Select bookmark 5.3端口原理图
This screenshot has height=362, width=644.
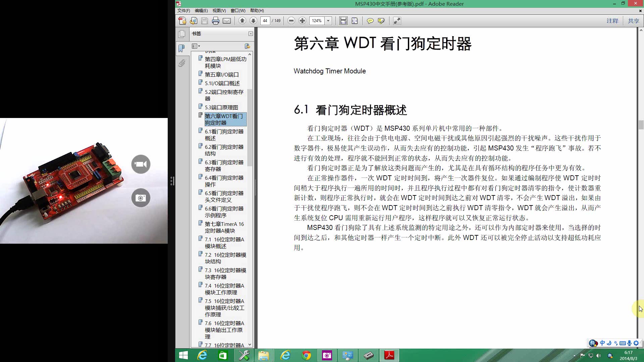click(x=221, y=107)
